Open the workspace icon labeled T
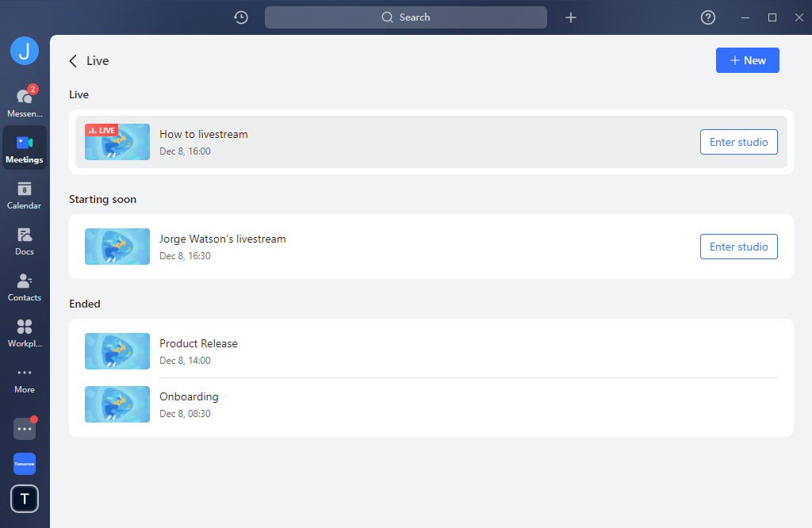This screenshot has height=528, width=812. (25, 499)
